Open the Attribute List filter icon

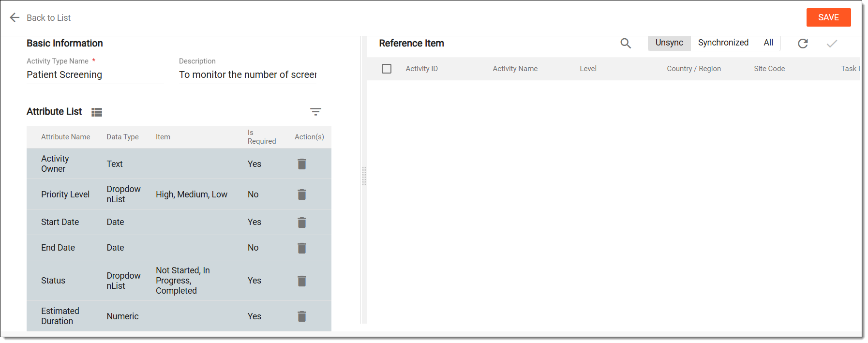click(315, 112)
